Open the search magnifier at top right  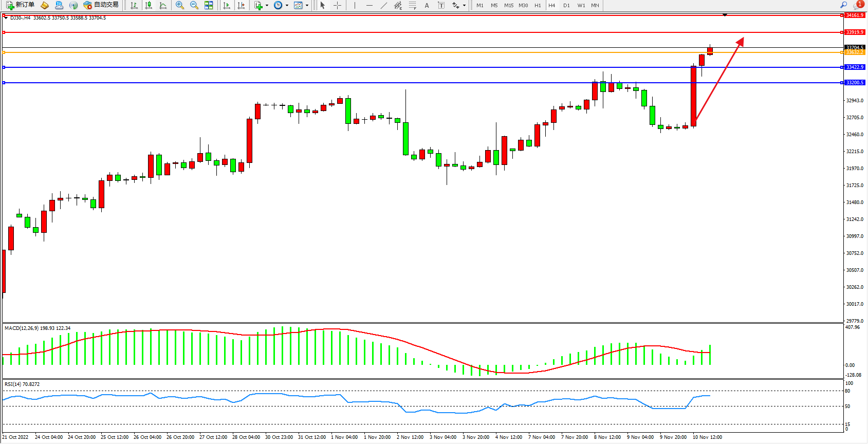point(843,5)
